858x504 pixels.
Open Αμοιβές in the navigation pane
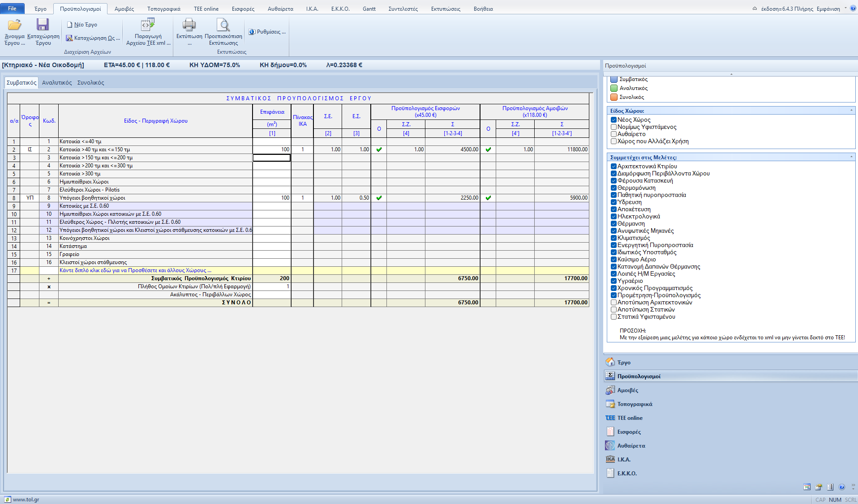coord(627,390)
